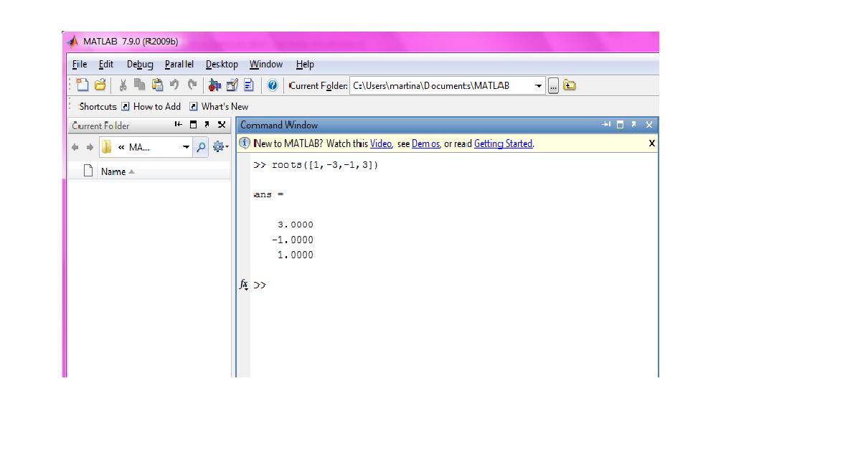
Task: Open the Simulink library icon
Action: 214,85
